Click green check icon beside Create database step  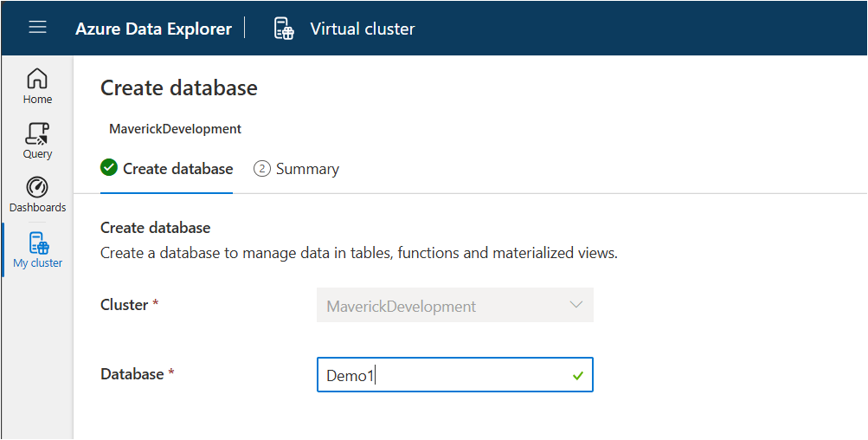pos(109,168)
